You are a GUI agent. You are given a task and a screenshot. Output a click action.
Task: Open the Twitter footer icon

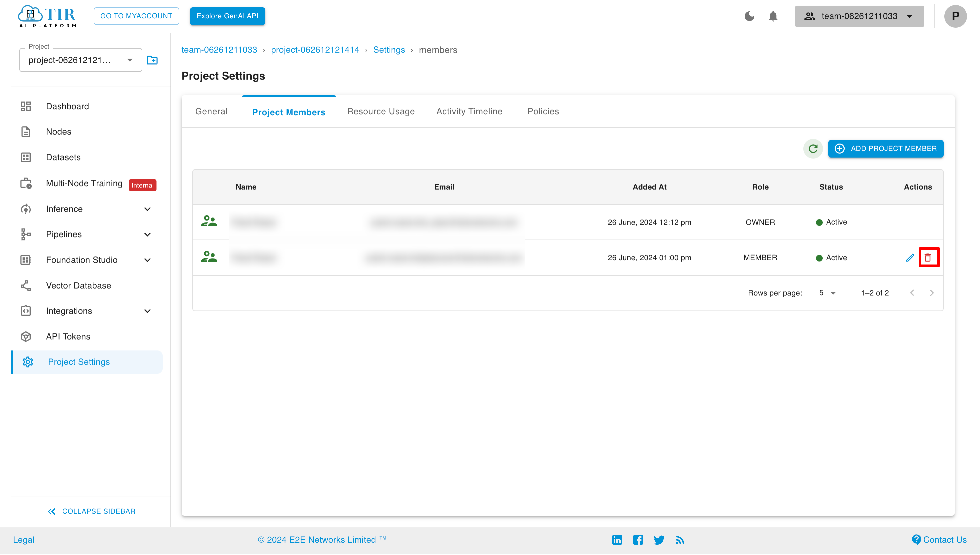[x=659, y=540]
